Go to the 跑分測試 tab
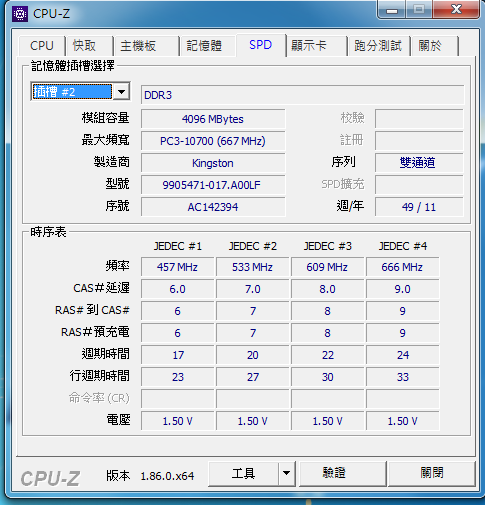Image resolution: width=485 pixels, height=505 pixels. (x=378, y=46)
